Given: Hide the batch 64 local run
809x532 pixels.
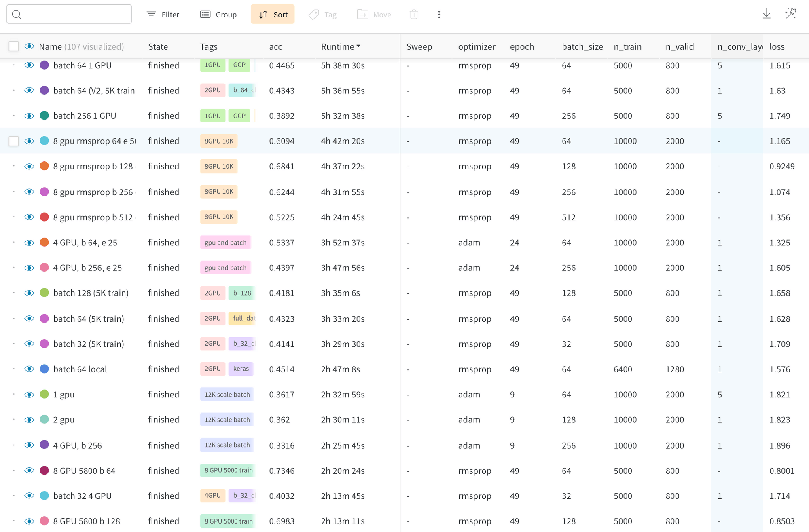Looking at the screenshot, I should pos(29,369).
